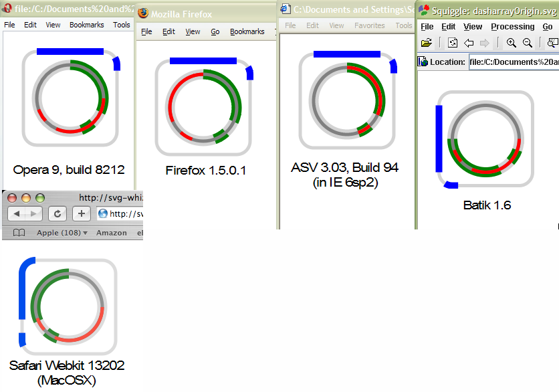Open the Tools menu in Opera

(x=122, y=25)
